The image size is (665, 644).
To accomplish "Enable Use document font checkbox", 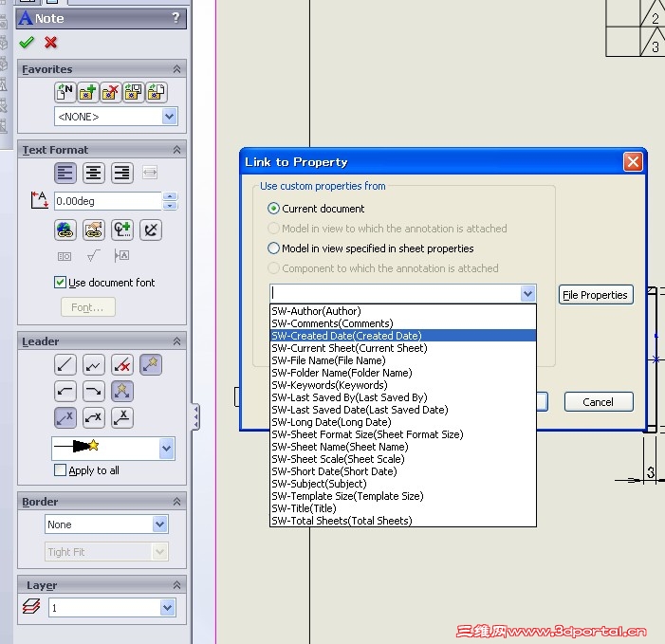I will pyautogui.click(x=60, y=283).
